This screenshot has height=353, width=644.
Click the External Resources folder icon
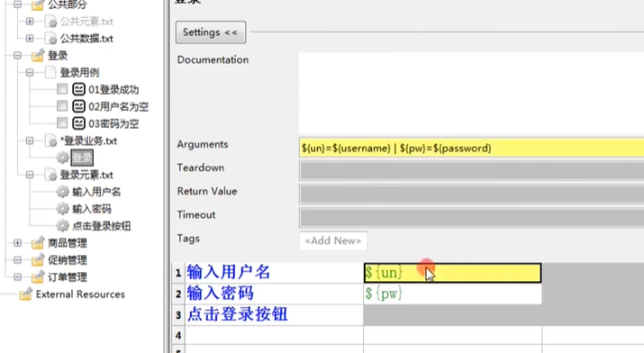pos(25,294)
